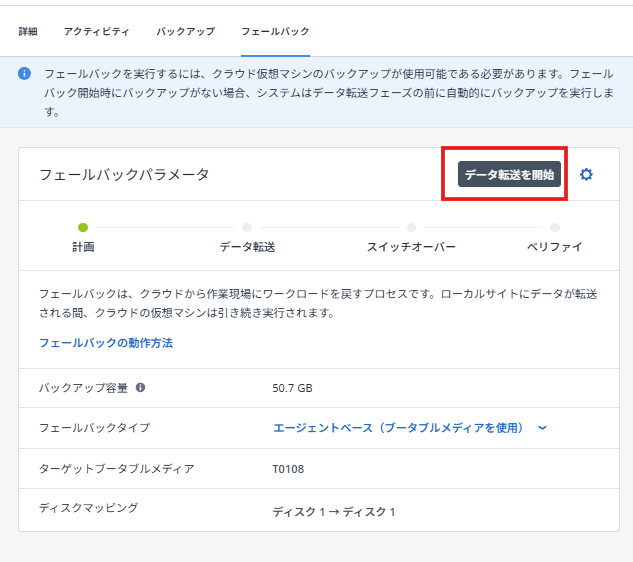Image resolution: width=633 pixels, height=562 pixels.
Task: Click the ターゲットブータブルメディア label
Action: 116,468
